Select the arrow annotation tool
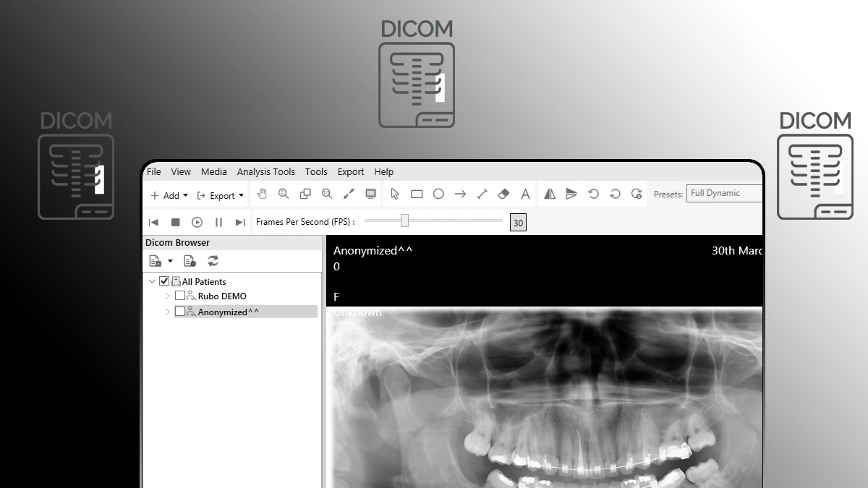Image resolution: width=868 pixels, height=488 pixels. pyautogui.click(x=460, y=194)
